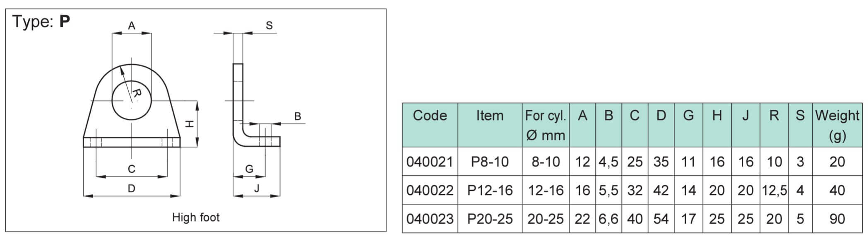Screen dimensions: 868x239
Task: Click the R value 12,5 cell
Action: [774, 190]
